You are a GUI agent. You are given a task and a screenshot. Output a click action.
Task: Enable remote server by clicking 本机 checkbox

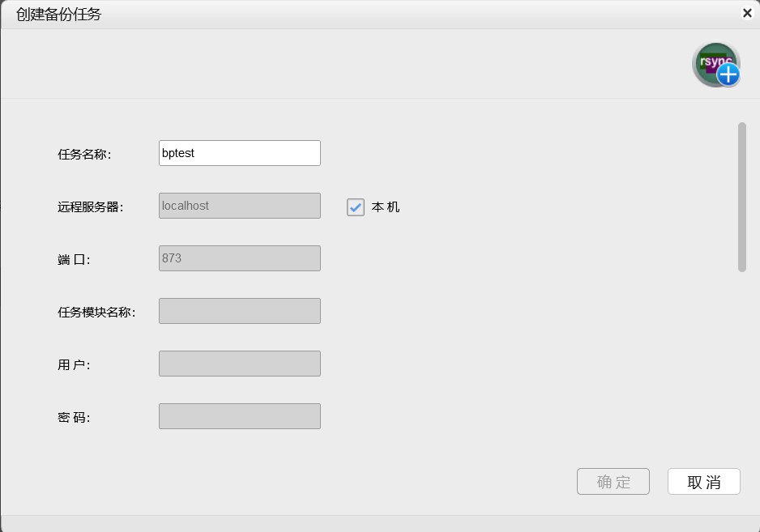355,207
